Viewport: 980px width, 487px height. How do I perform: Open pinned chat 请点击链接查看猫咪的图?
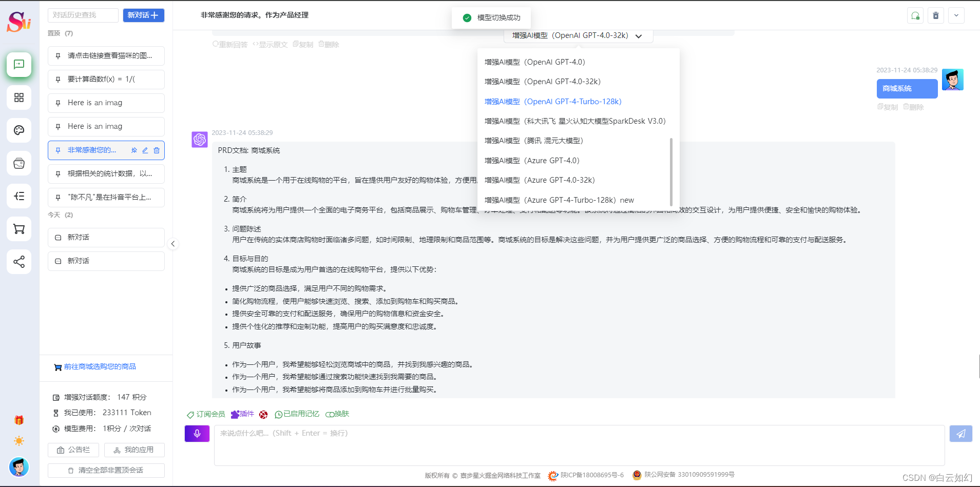click(106, 56)
